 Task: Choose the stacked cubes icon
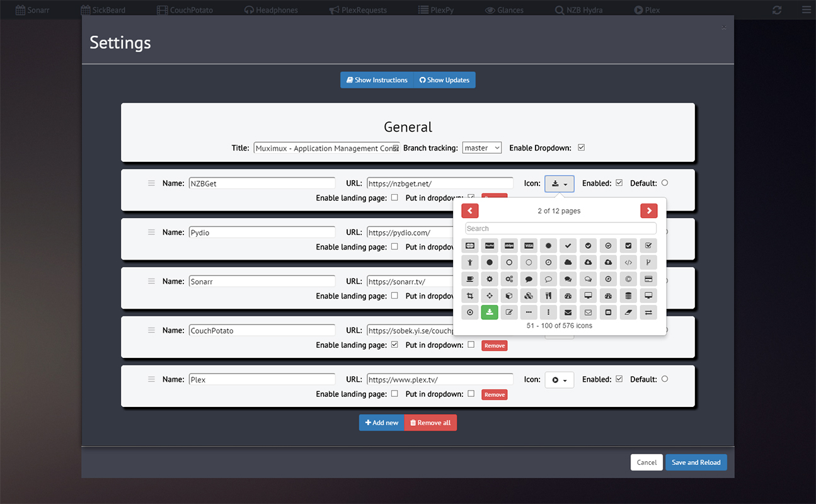pos(529,295)
